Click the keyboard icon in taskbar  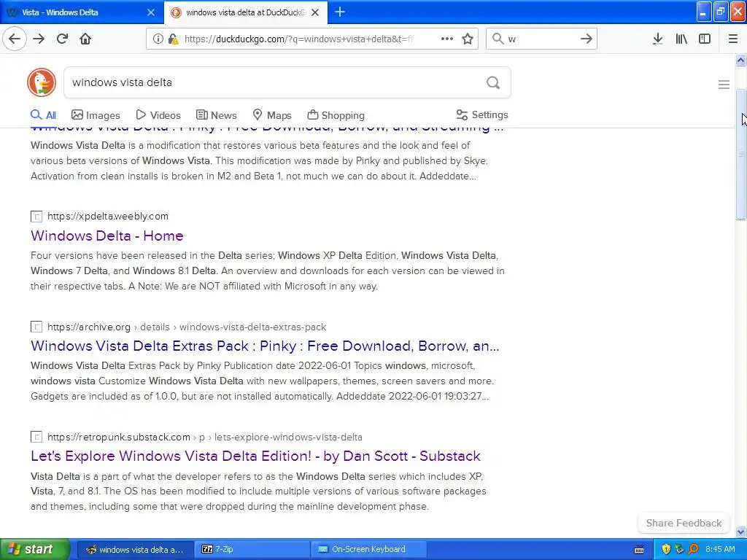639,550
